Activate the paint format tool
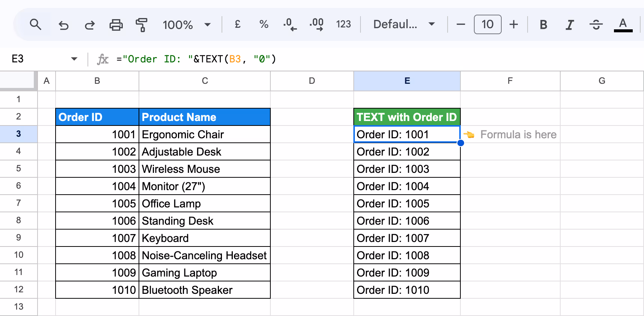 (x=142, y=25)
